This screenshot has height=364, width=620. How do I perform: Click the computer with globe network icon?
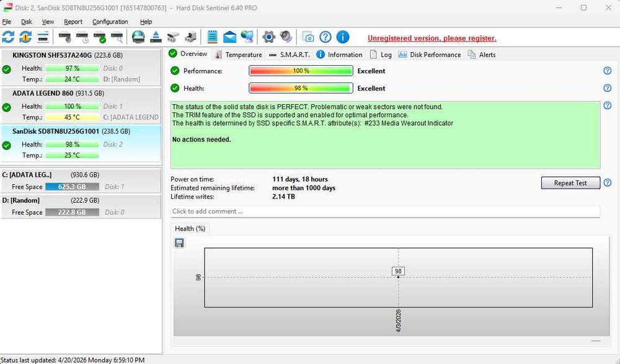point(247,37)
